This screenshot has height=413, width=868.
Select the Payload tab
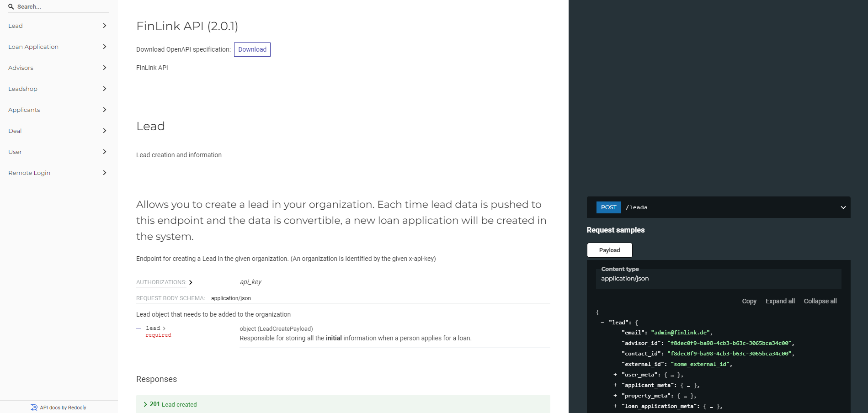tap(610, 250)
